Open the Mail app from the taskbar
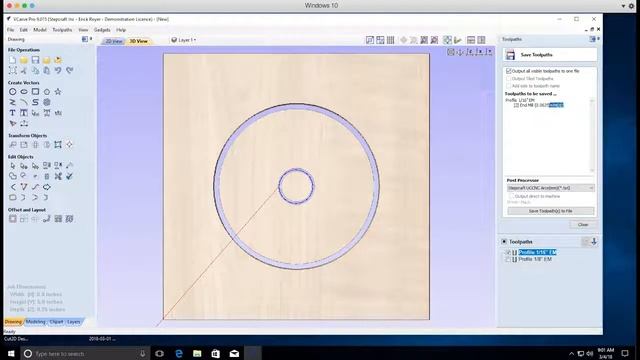The image size is (640, 360). (234, 353)
